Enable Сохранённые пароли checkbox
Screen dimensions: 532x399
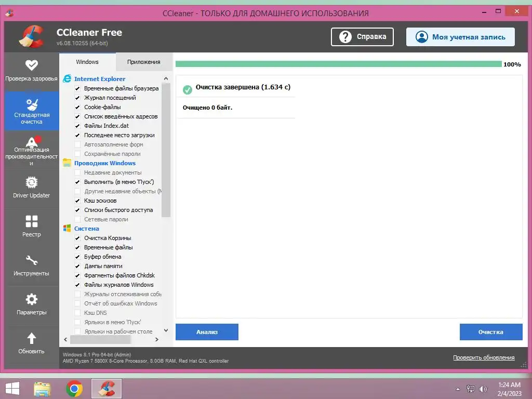pyautogui.click(x=77, y=154)
